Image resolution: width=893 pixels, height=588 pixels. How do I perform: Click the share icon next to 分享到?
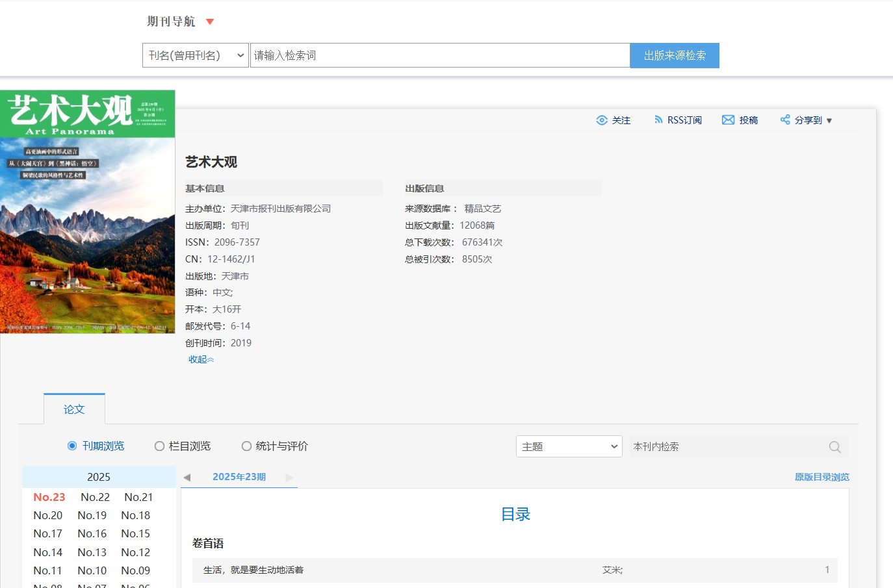click(x=785, y=120)
